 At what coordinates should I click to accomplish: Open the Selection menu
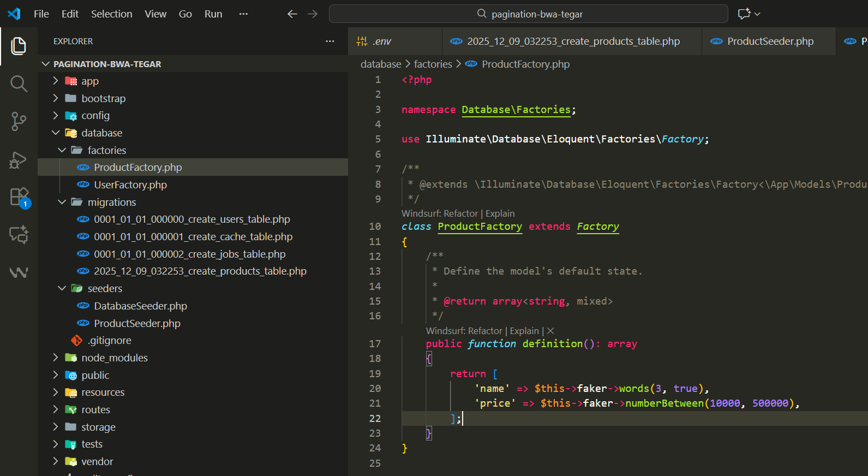pos(111,14)
